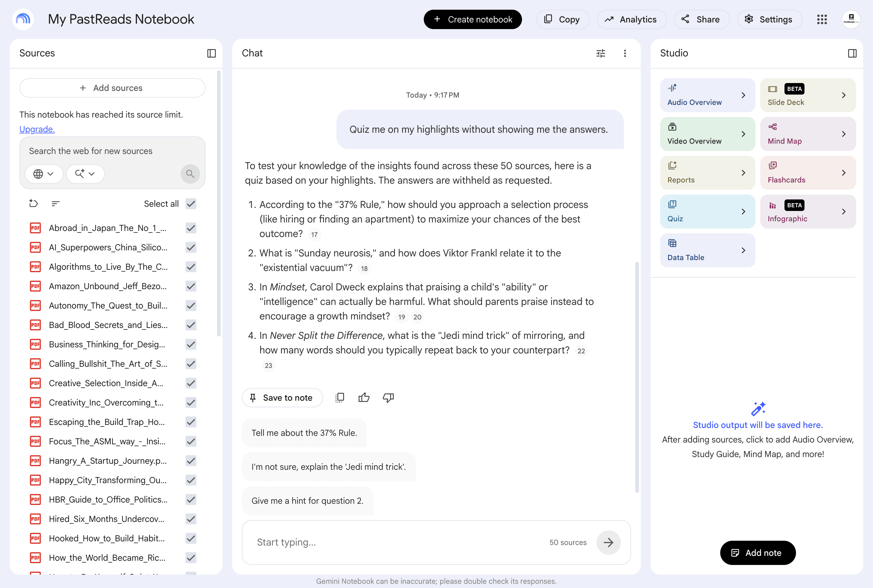
Task: Expand Data Table chevron
Action: click(x=743, y=250)
